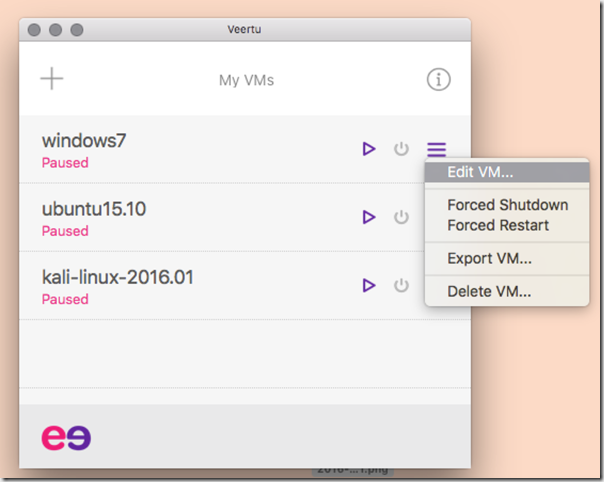The height and width of the screenshot is (482, 604).
Task: Start ubuntu15.10 with its play icon
Action: [x=369, y=217]
